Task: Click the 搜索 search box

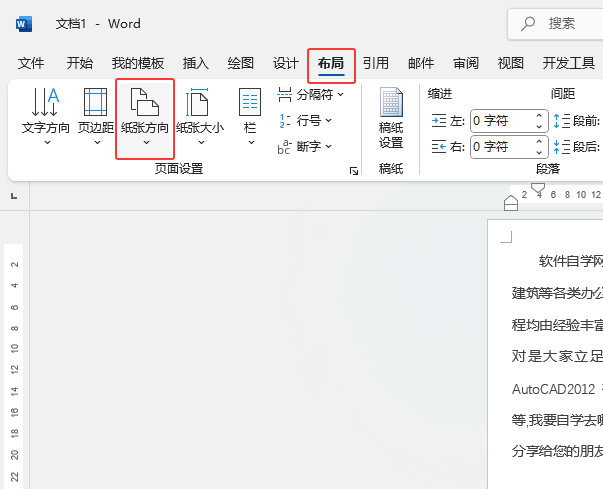Action: point(556,24)
